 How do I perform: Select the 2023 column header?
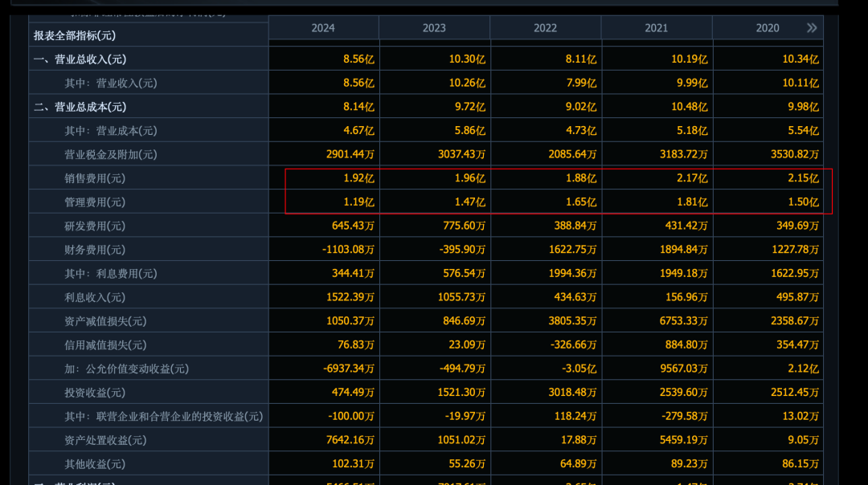pos(434,28)
